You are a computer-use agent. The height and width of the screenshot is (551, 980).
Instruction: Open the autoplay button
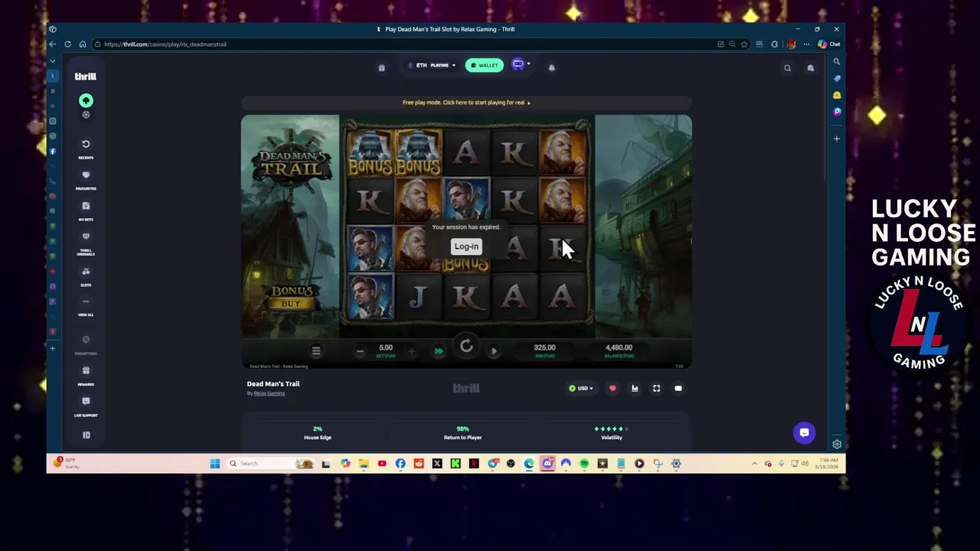tap(494, 351)
